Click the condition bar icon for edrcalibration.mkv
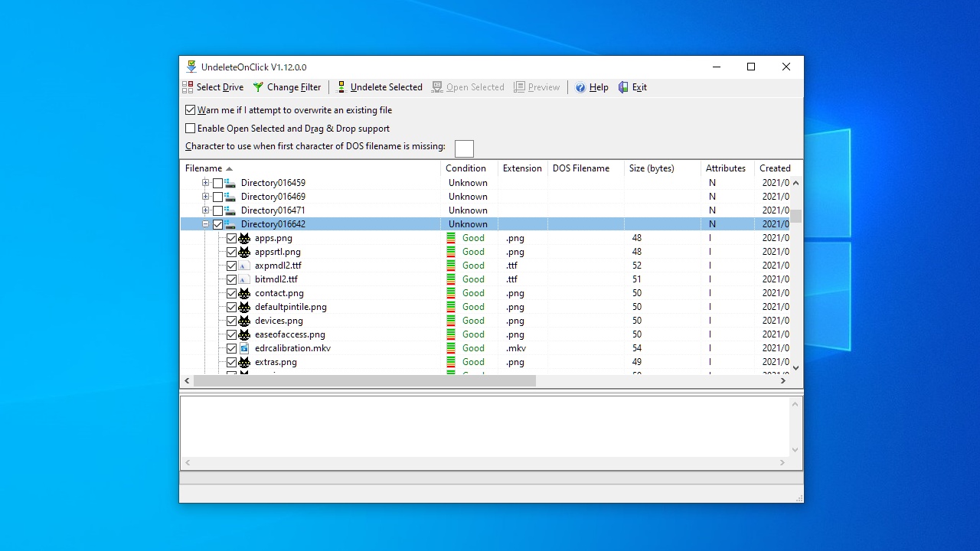 click(x=451, y=348)
